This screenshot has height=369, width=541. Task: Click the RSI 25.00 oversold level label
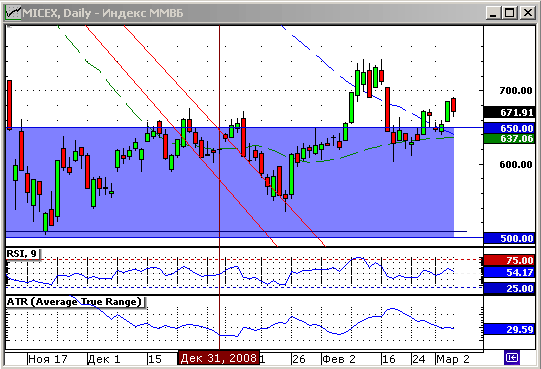click(x=509, y=288)
